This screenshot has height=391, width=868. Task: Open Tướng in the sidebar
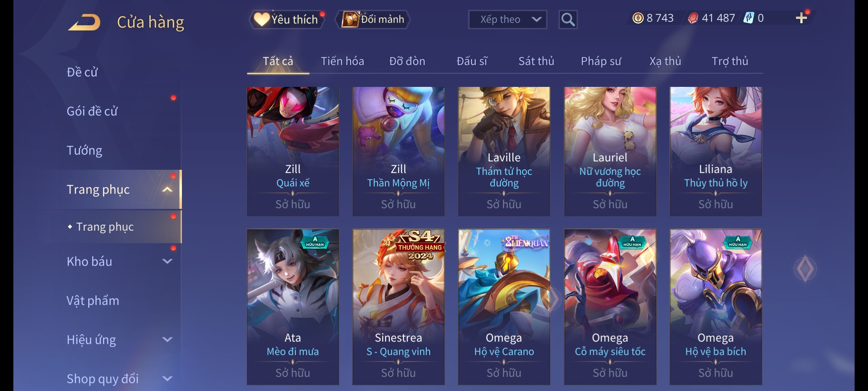(x=85, y=150)
